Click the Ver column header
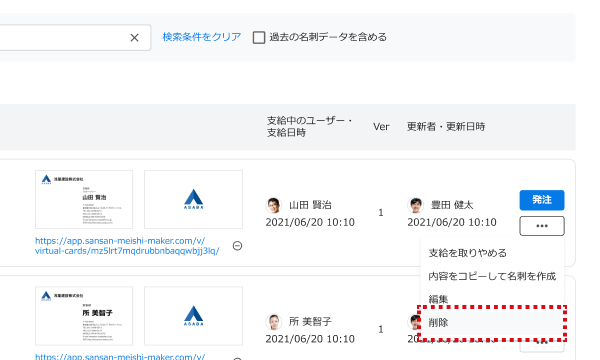600x360 pixels. (381, 127)
